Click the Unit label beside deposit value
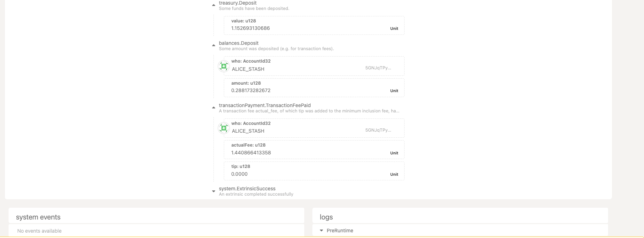The width and height of the screenshot is (644, 238). (x=394, y=28)
